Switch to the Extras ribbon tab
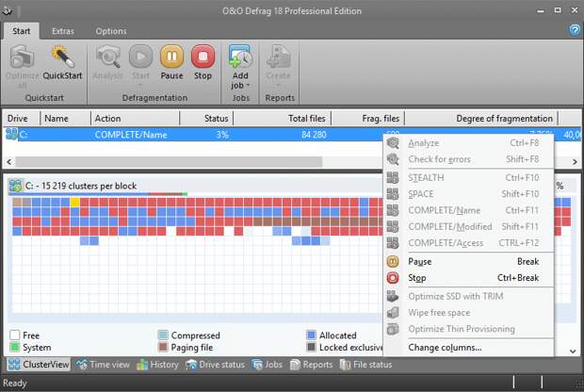This screenshot has height=392, width=584. coord(63,31)
